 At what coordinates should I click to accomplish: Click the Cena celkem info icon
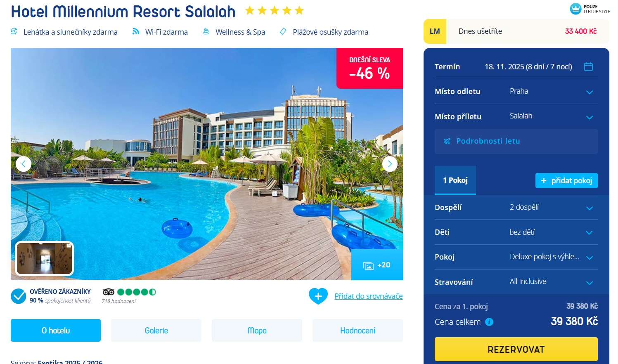(x=489, y=322)
